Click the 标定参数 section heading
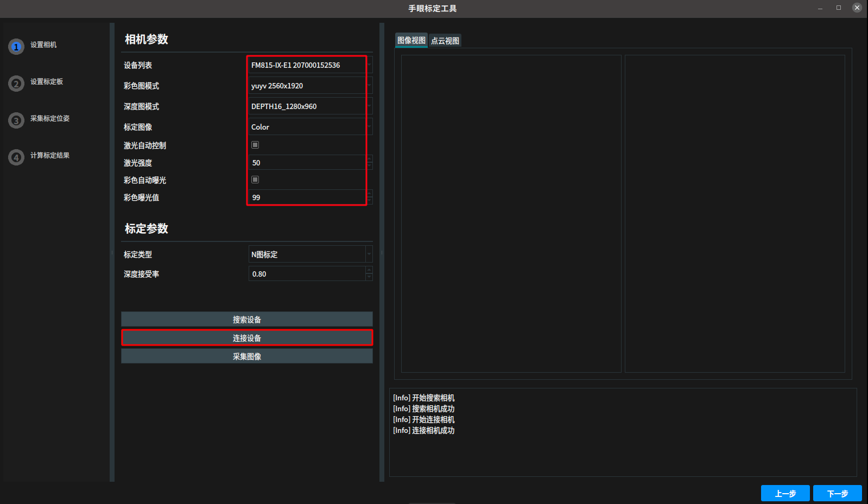The height and width of the screenshot is (504, 868). click(147, 228)
